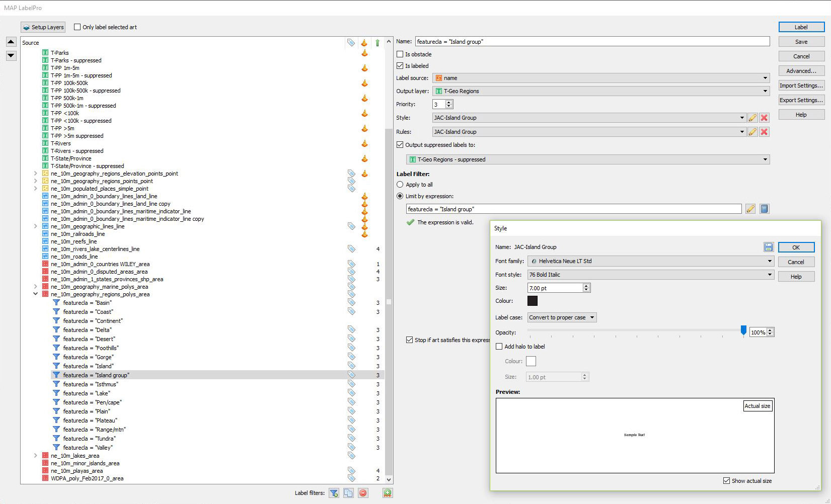Open the Output layer dropdown
The width and height of the screenshot is (831, 504).
click(x=601, y=91)
